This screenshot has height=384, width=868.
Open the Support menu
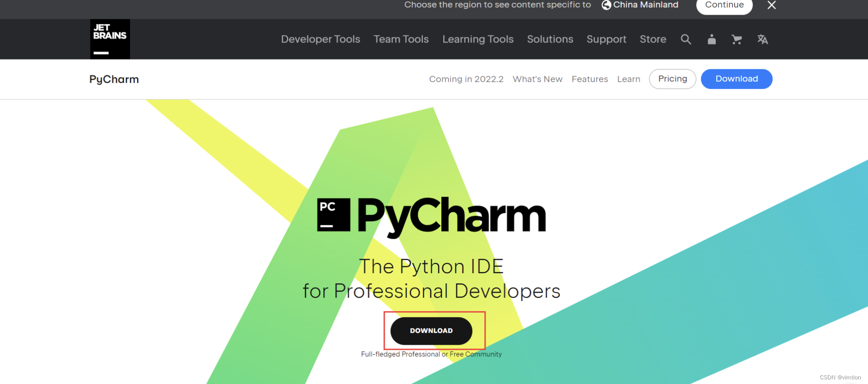606,39
